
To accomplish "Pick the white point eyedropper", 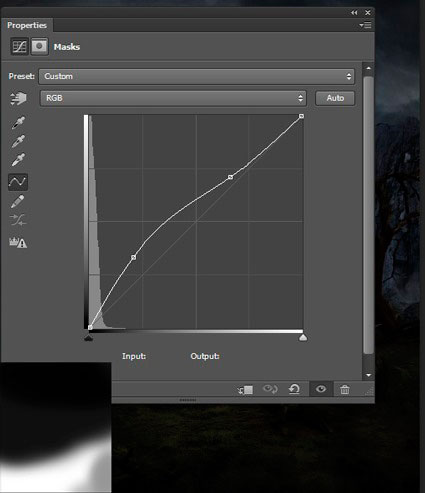I will [18, 159].
